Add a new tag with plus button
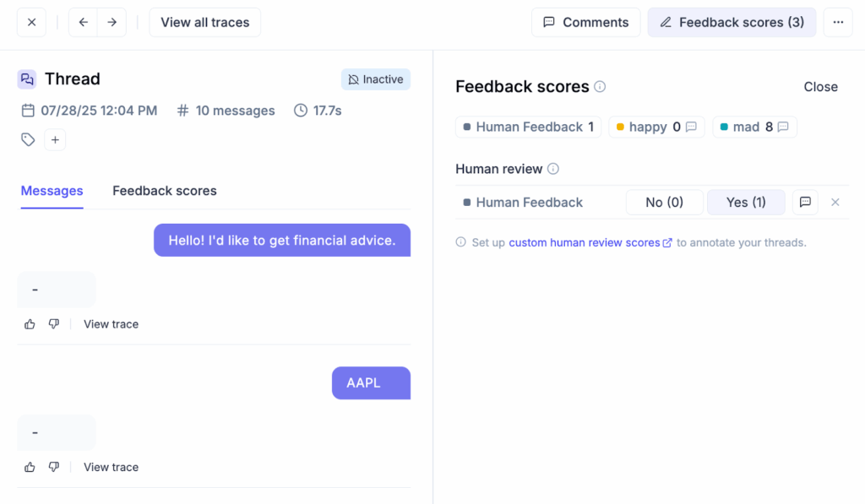 click(55, 140)
